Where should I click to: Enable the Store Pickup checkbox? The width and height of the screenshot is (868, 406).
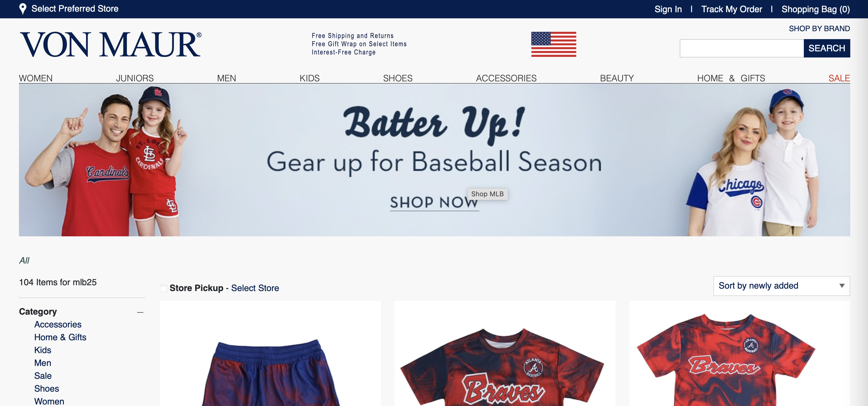point(164,288)
